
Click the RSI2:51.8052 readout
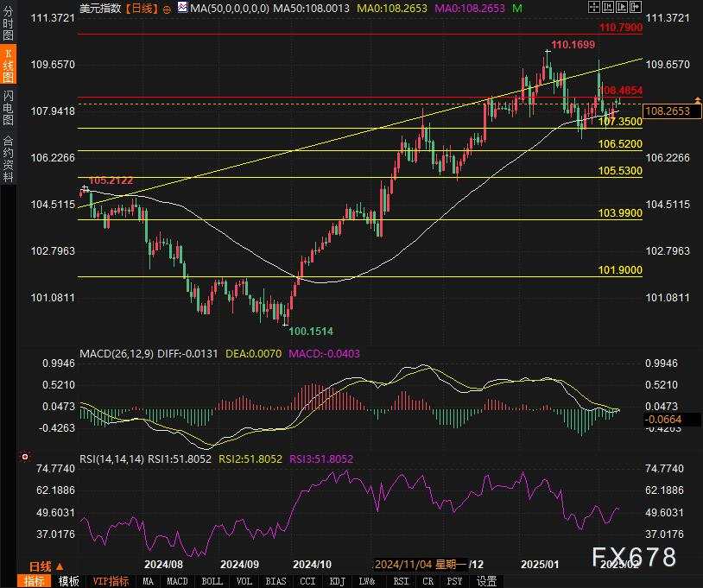[250, 459]
